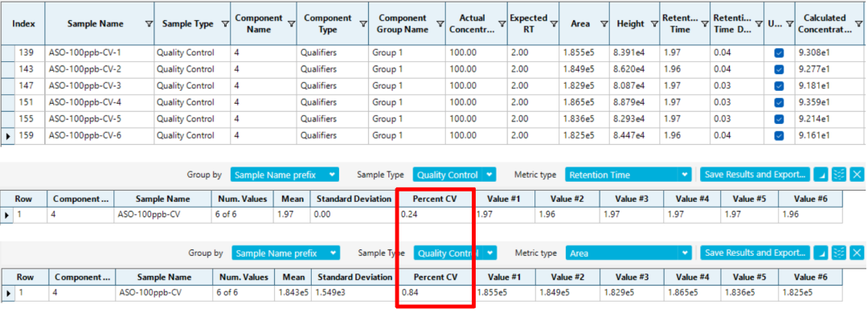Uncheck the Used checkbox for ASO-100ppb-CV-6
The width and height of the screenshot is (868, 313).
pos(779,136)
